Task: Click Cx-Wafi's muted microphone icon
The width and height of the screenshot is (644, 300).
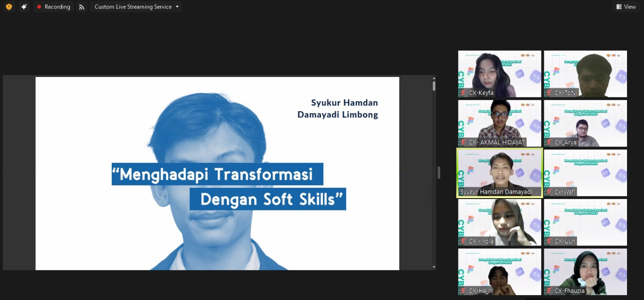Action: pyautogui.click(x=548, y=191)
